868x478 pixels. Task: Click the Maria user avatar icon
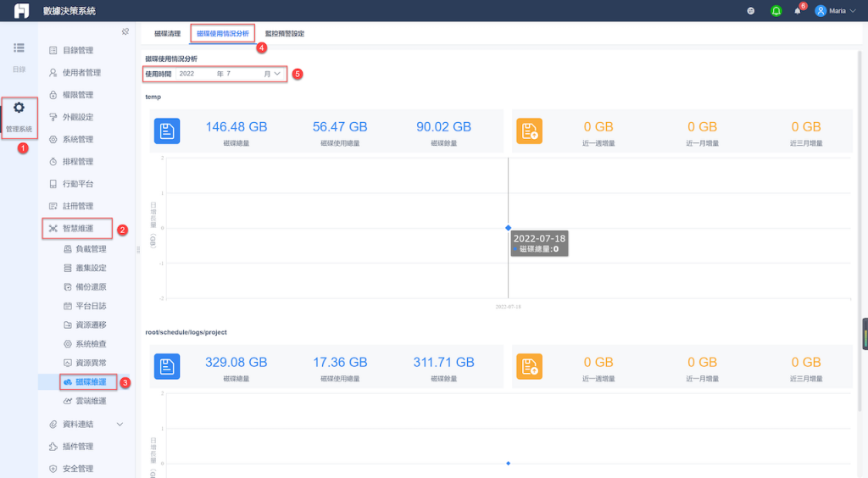pos(821,10)
